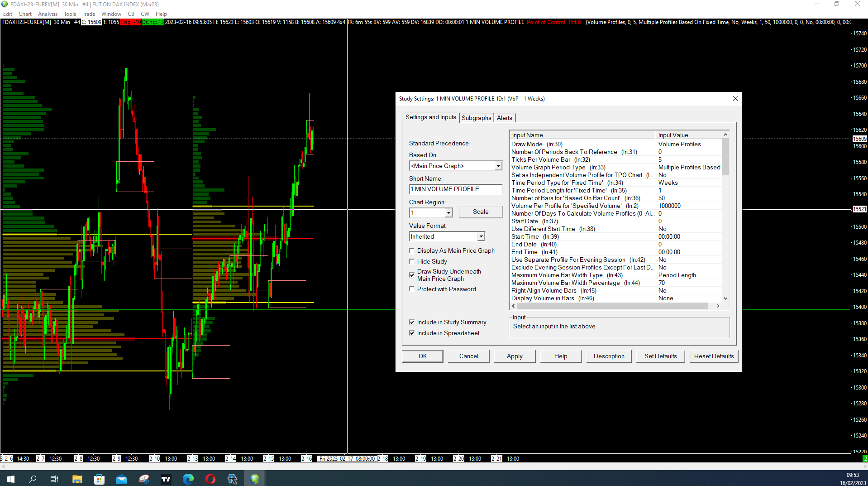Switch to the Subgraphs tab
The width and height of the screenshot is (868, 486).
(x=476, y=118)
